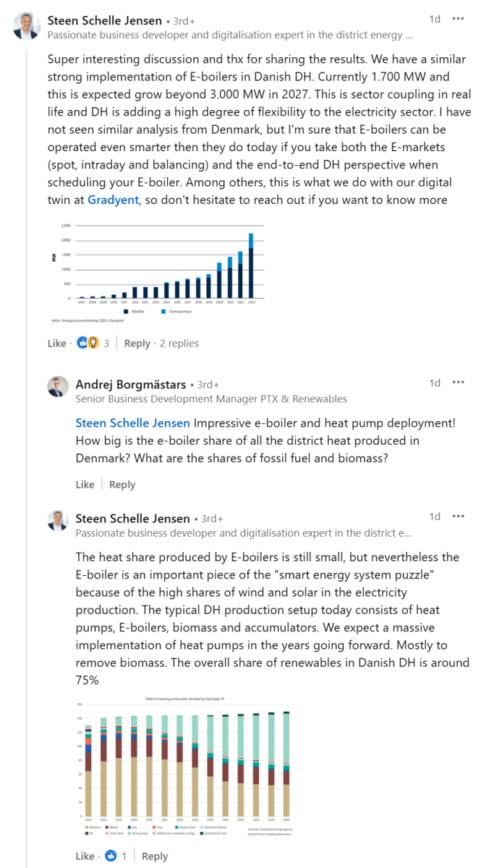Screen dimensions: 481x868
Task: Open the avatar beside Steen's reply comment
Action: pos(59,520)
